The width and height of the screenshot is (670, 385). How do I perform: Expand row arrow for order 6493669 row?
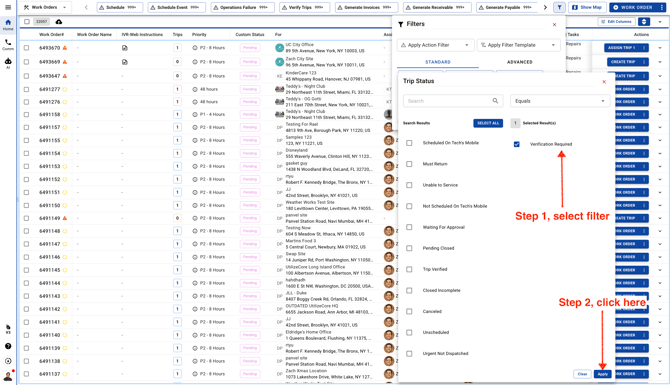point(660,62)
